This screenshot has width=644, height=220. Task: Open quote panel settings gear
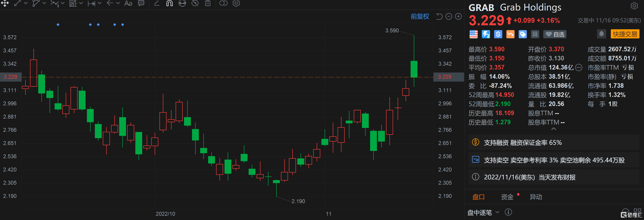(x=634, y=6)
